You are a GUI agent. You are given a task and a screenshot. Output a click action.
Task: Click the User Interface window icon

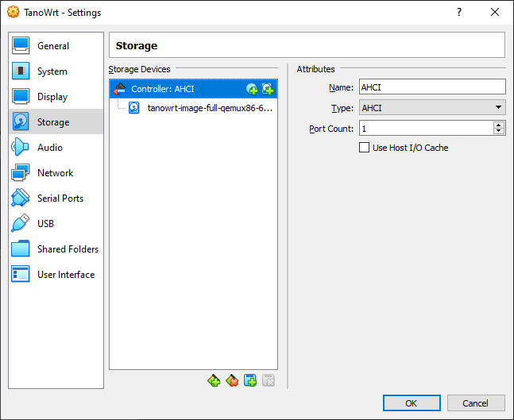pyautogui.click(x=21, y=274)
